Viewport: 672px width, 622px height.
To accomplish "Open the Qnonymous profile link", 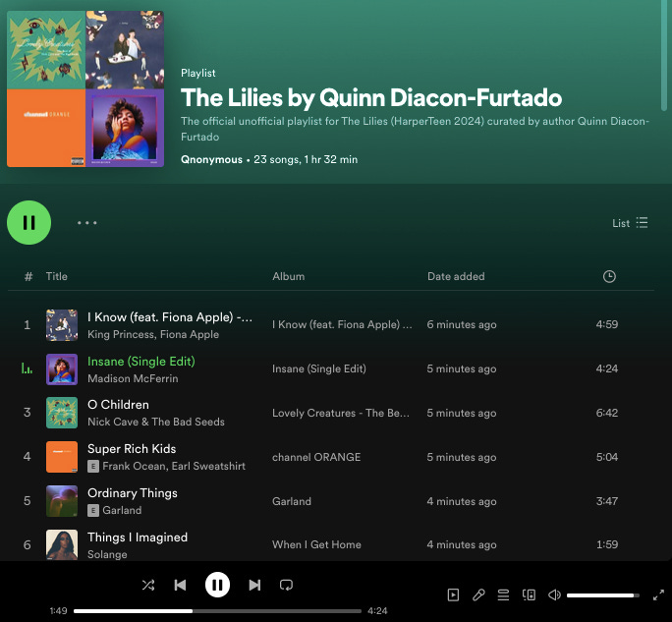I will pyautogui.click(x=211, y=159).
